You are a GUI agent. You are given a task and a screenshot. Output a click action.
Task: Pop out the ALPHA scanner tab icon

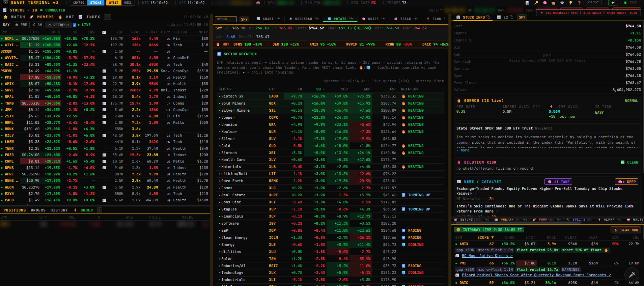pos(619,220)
